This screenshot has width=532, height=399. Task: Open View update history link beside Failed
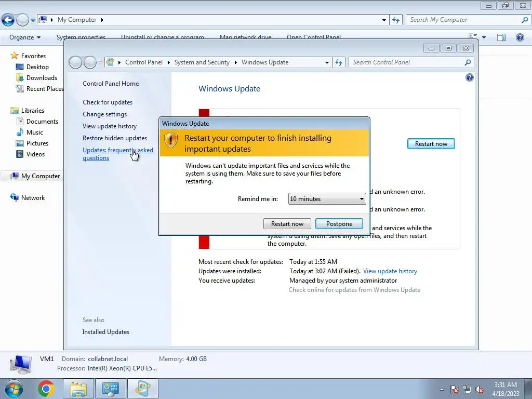pos(390,271)
